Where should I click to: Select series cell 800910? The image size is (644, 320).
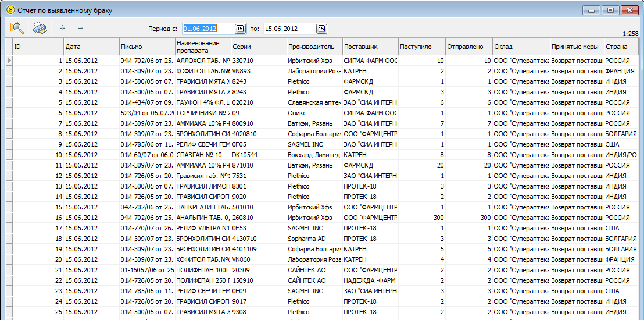coord(259,123)
